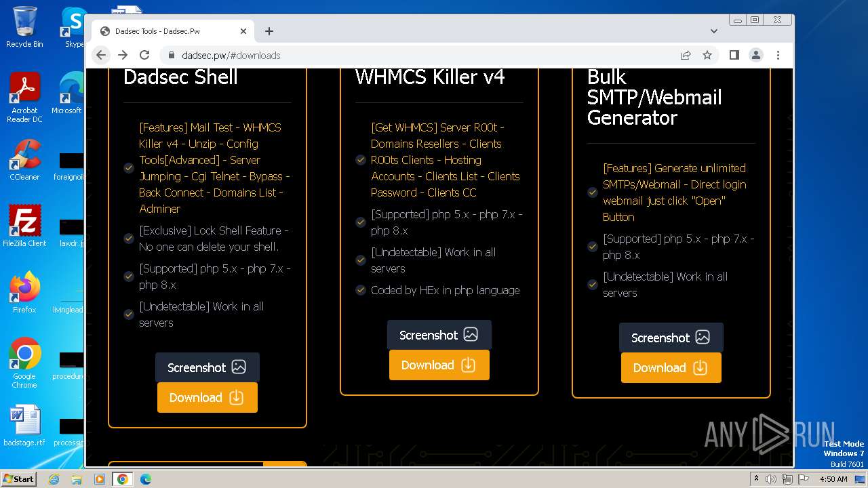The width and height of the screenshot is (868, 488).
Task: Open Recycle Bin on desktop
Action: [24, 27]
